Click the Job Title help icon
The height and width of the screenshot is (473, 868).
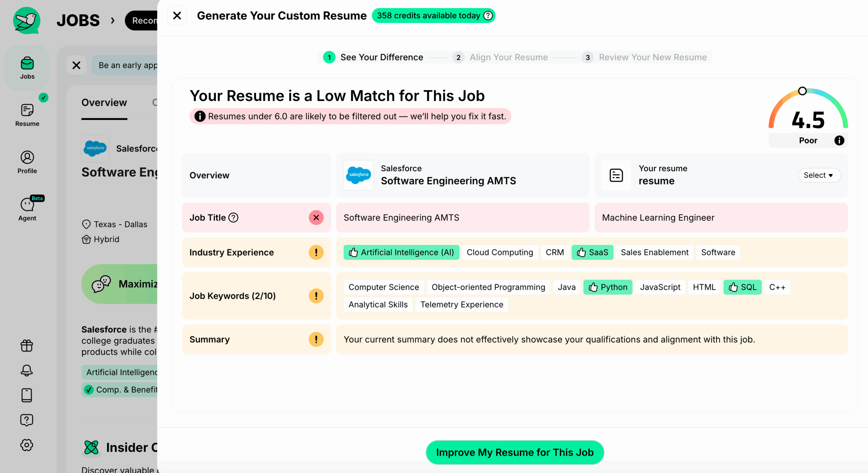click(x=233, y=217)
